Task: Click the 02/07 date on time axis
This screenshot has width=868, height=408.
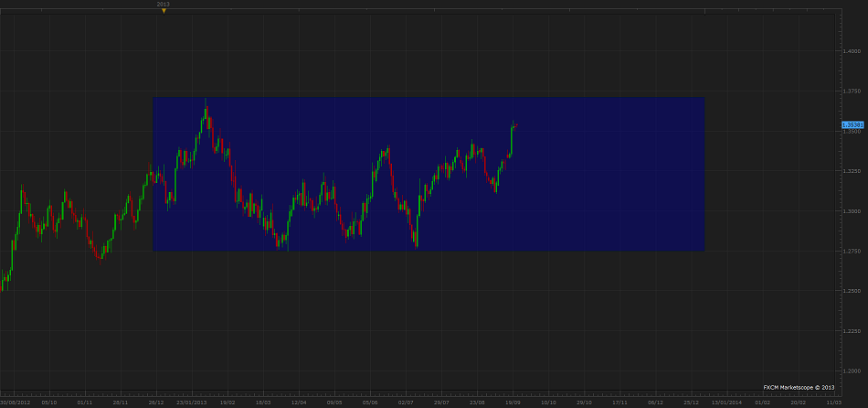Action: point(406,402)
